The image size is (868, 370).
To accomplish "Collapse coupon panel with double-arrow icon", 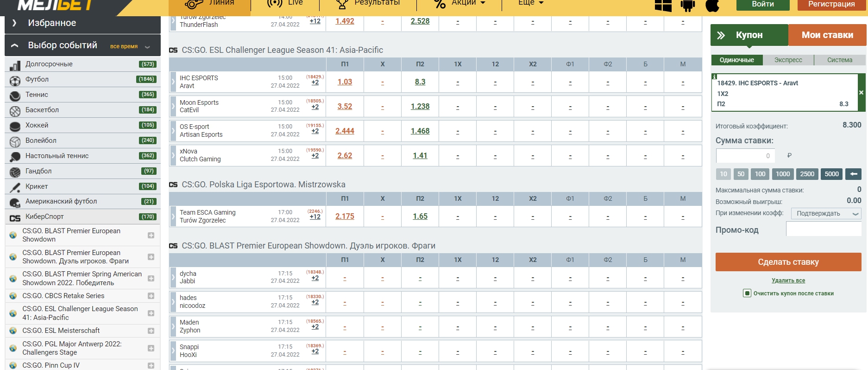I will (721, 35).
